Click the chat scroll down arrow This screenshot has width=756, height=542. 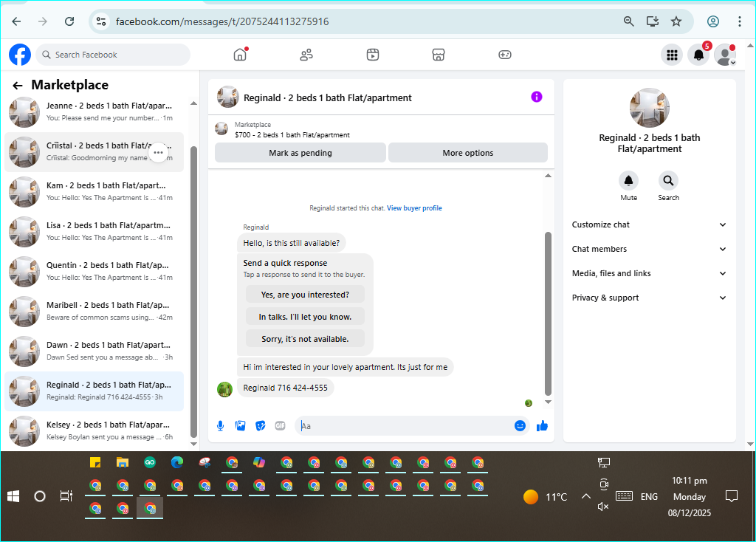tap(548, 402)
